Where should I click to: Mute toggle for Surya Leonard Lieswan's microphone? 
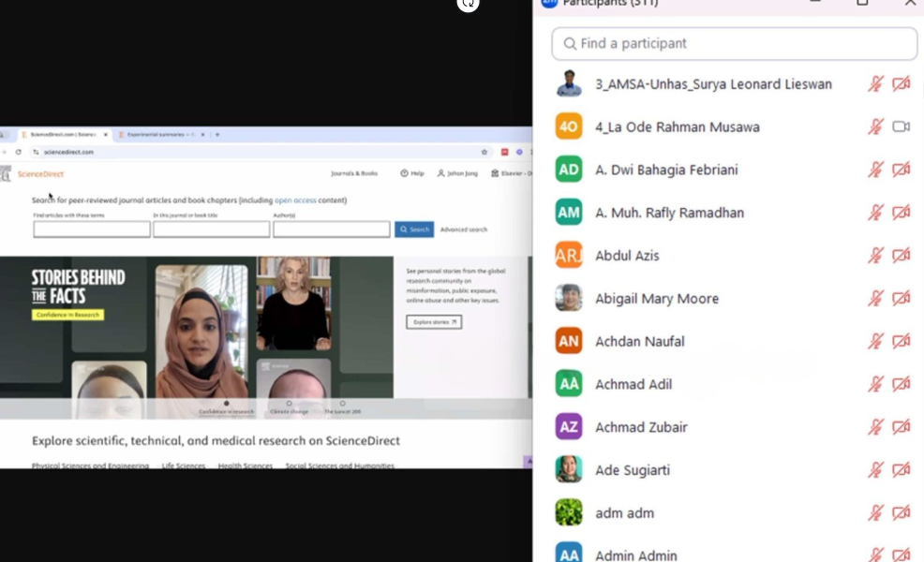pyautogui.click(x=875, y=84)
